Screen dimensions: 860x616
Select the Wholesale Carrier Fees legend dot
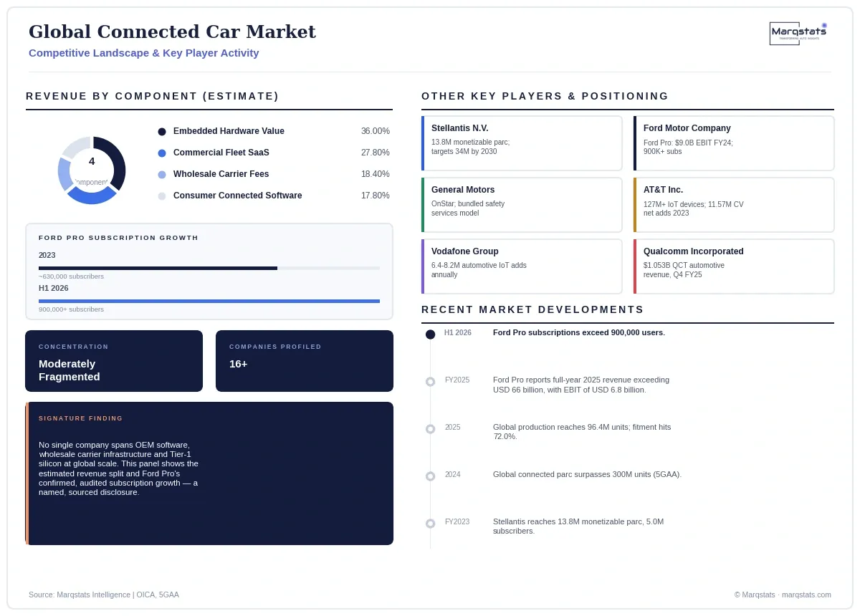(162, 175)
